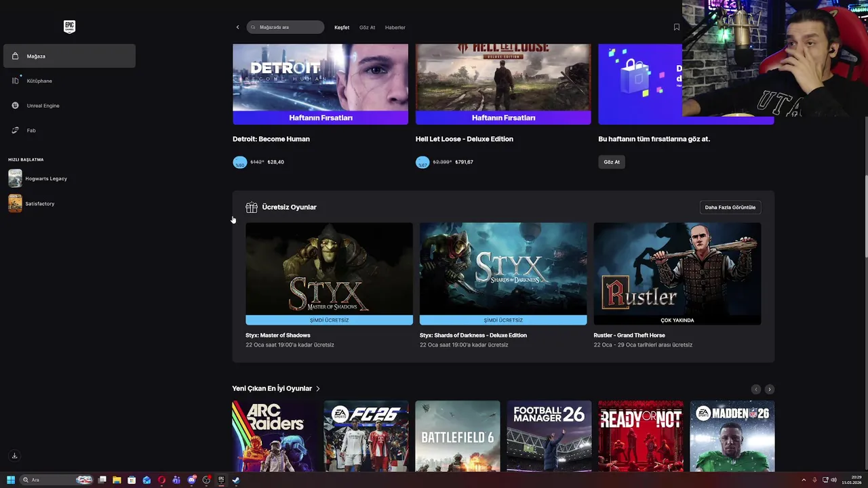Open the Opera browser taskbar icon

161,480
